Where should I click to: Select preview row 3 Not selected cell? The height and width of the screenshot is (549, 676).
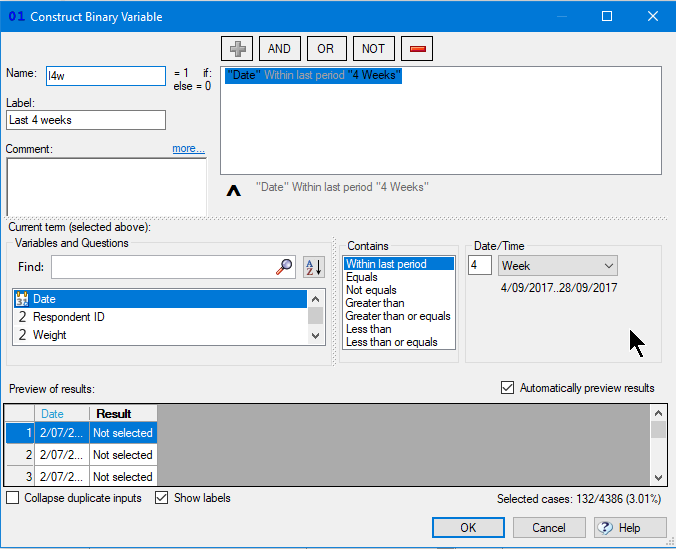[x=123, y=477]
